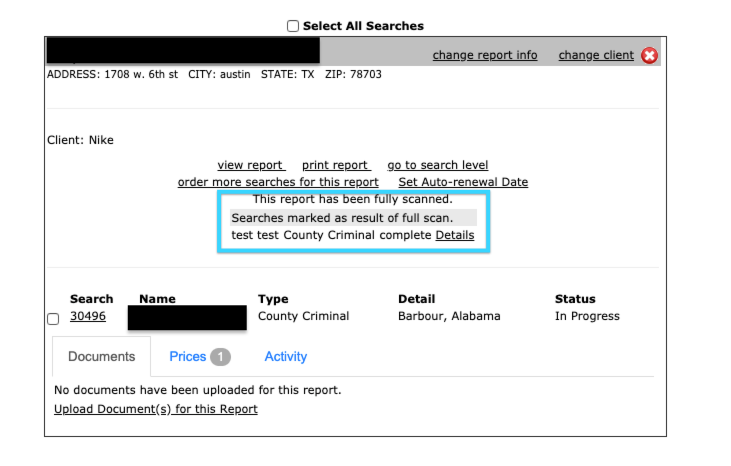The image size is (731, 466).
Task: Switch to the Documents tab
Action: click(102, 356)
